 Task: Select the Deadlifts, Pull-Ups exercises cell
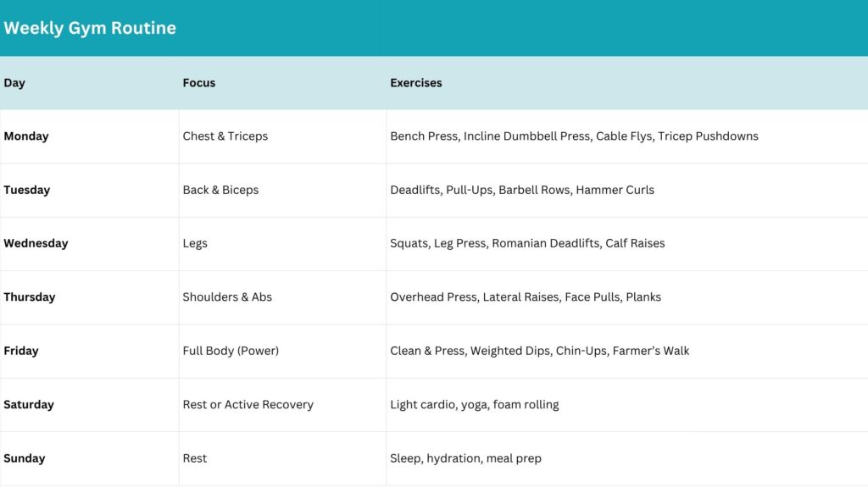click(x=522, y=190)
